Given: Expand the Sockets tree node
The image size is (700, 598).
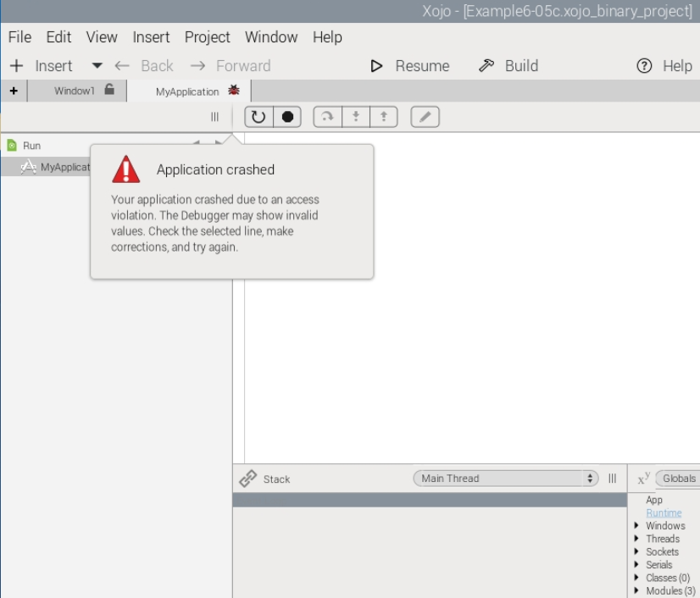Looking at the screenshot, I should (636, 551).
